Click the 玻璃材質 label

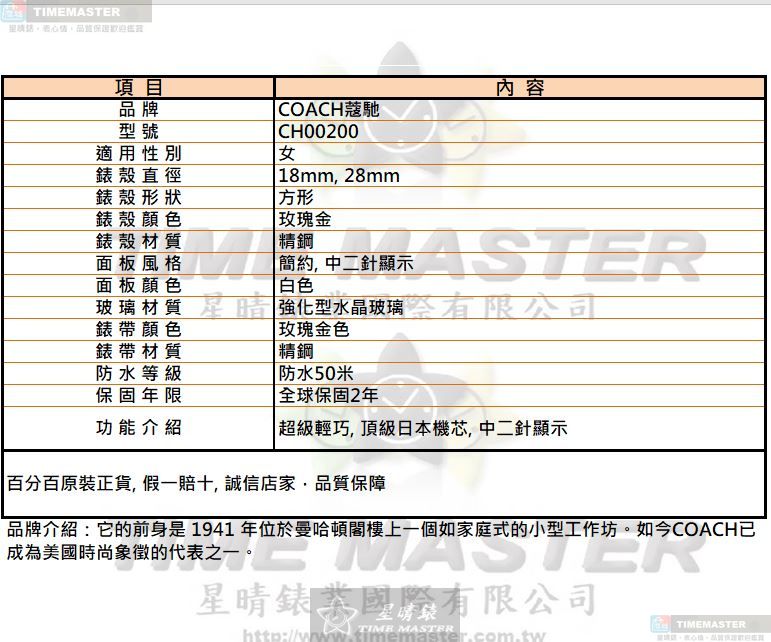pos(138,307)
